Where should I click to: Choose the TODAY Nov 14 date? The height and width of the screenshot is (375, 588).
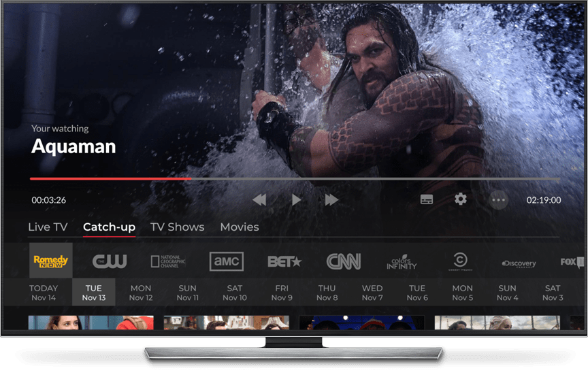click(x=44, y=293)
